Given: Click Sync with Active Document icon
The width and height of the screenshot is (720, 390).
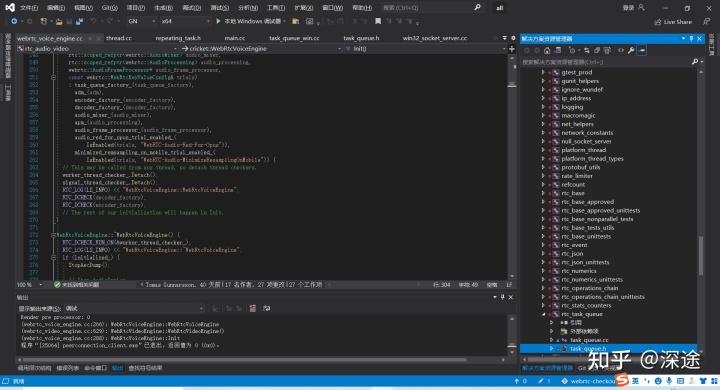Looking at the screenshot, I should 587,51.
